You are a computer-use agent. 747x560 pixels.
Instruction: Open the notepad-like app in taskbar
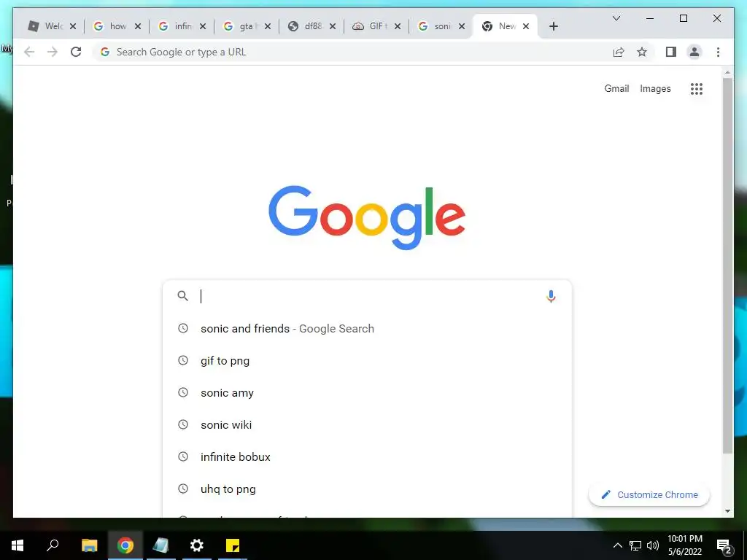161,545
